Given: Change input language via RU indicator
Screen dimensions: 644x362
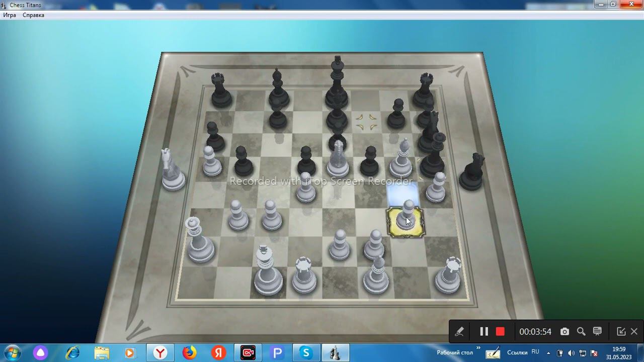Looking at the screenshot, I should (535, 352).
